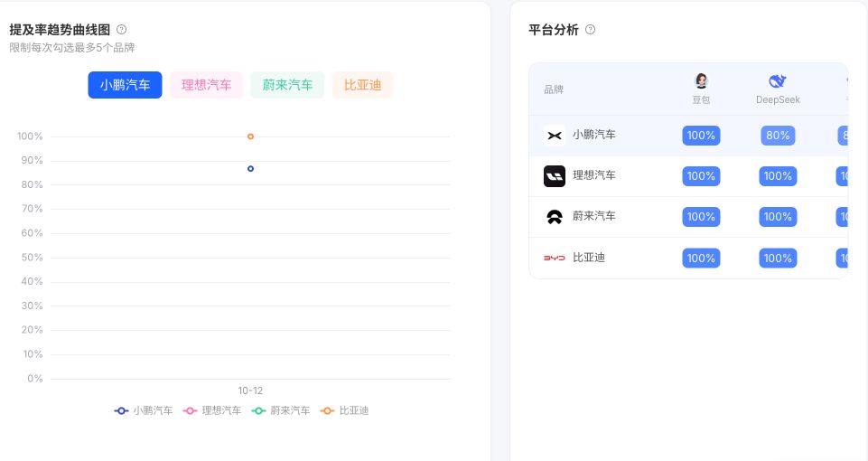The image size is (868, 461).
Task: Click 小鹏汽车 brand name in table row
Action: [594, 135]
